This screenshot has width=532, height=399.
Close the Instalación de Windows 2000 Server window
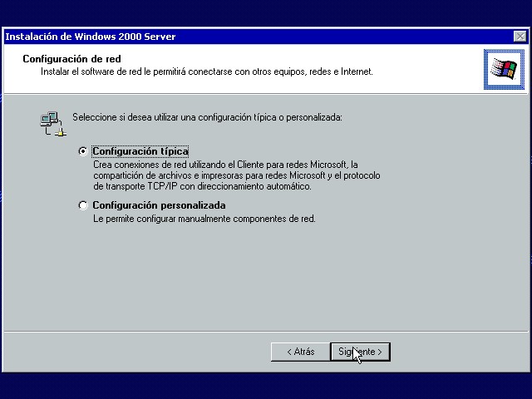[520, 37]
